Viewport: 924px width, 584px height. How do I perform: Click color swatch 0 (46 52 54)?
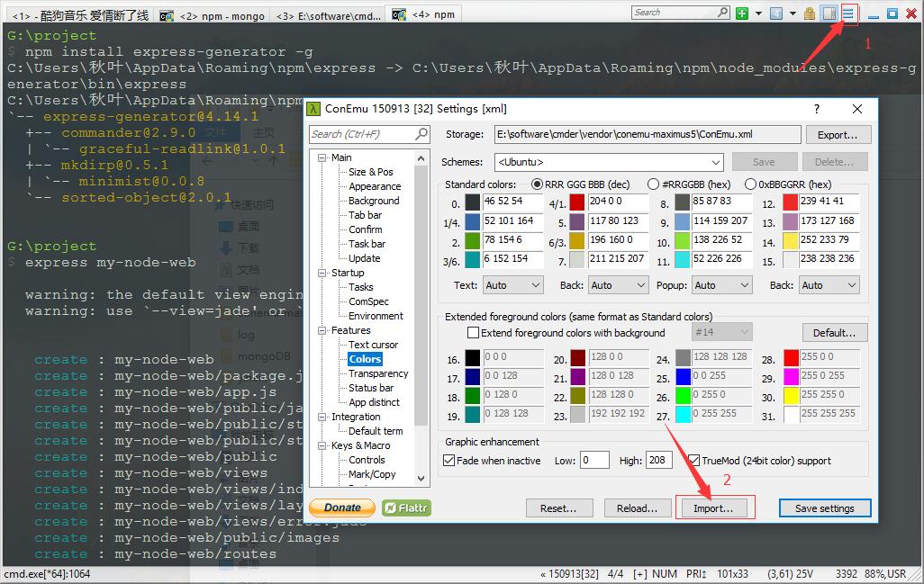(473, 202)
